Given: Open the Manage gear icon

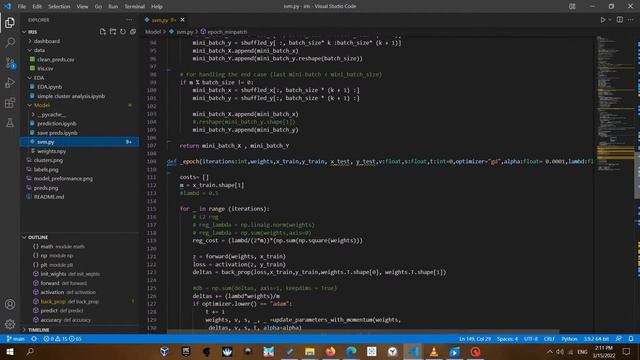Looking at the screenshot, I should 10,324.
